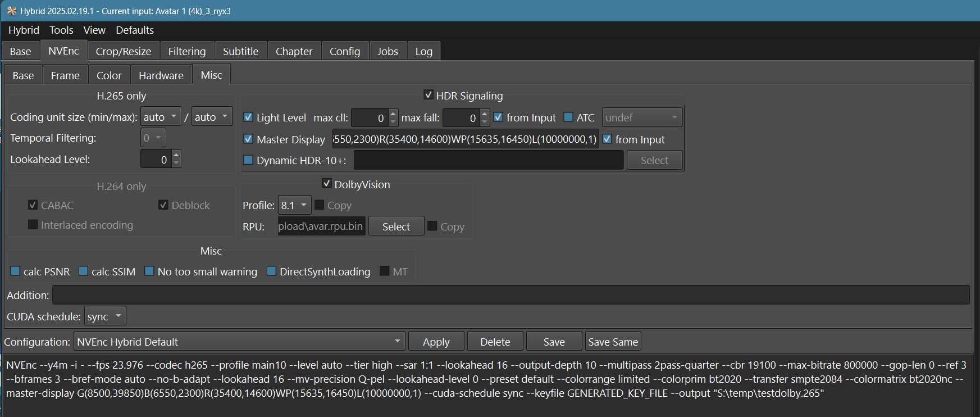Screen dimensions: 980x417
Task: Increase the max cll value
Action: [x=393, y=113]
